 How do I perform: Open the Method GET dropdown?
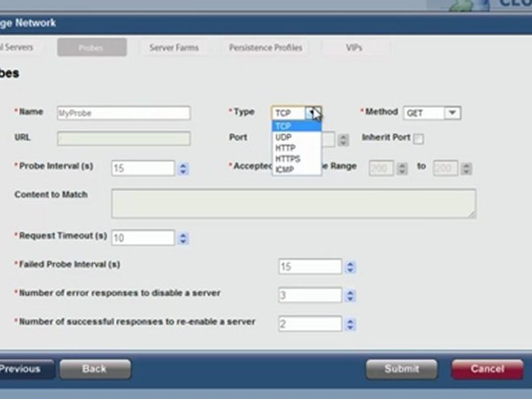[x=432, y=113]
